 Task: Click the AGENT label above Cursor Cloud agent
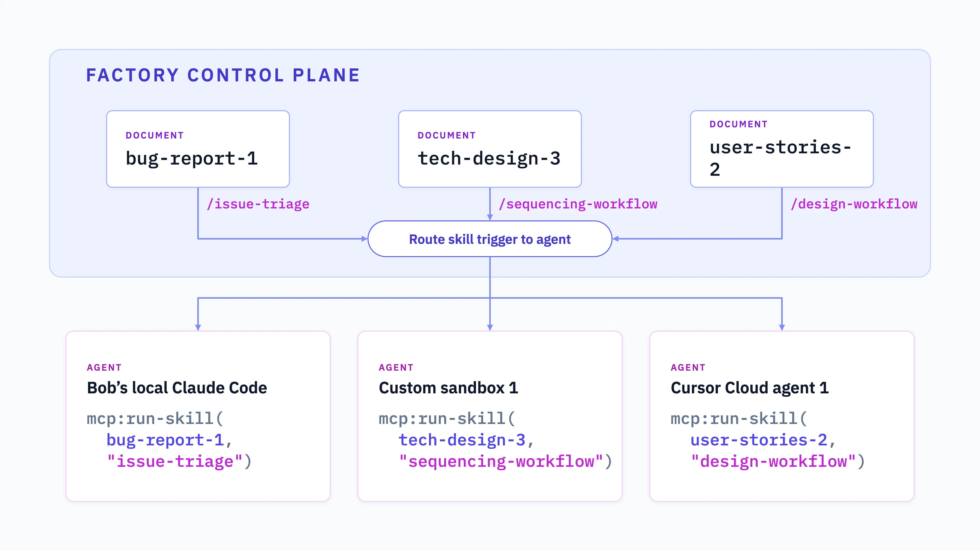[x=688, y=367]
